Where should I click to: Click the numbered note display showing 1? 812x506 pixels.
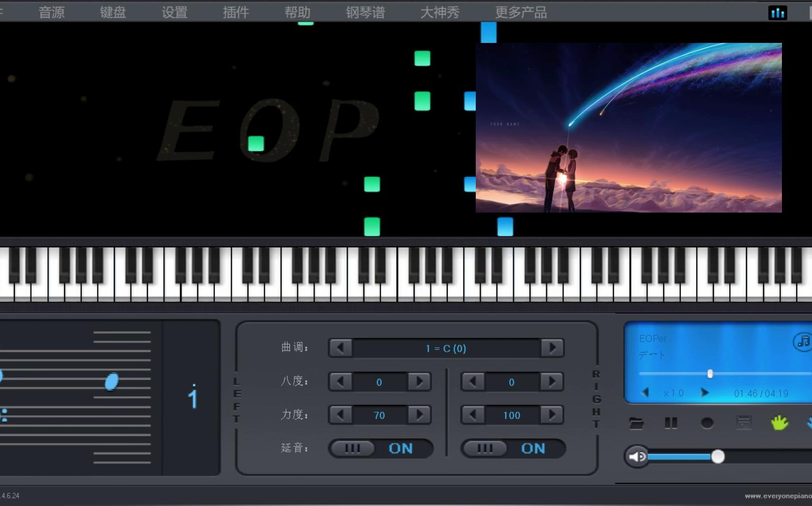(192, 398)
